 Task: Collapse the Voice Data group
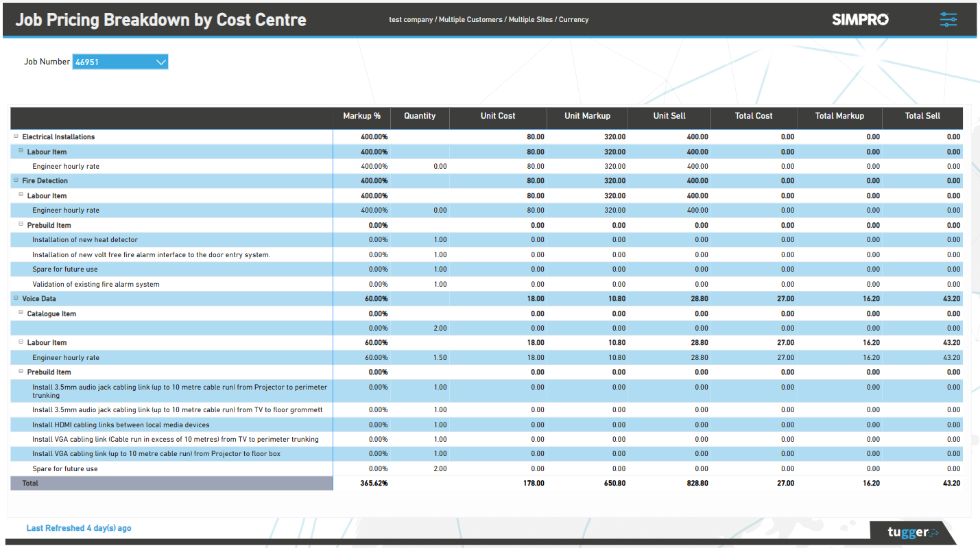point(15,298)
